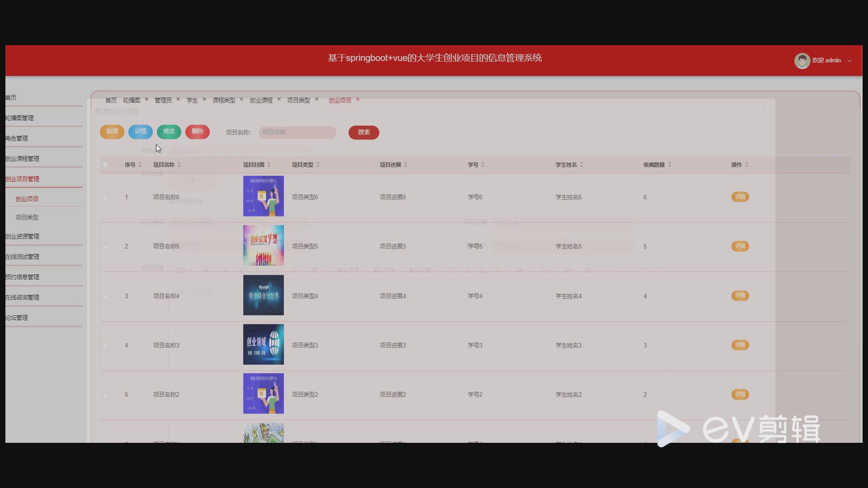Close the 管理员 tab with its x
Viewport: 868px width, 488px height.
(178, 99)
